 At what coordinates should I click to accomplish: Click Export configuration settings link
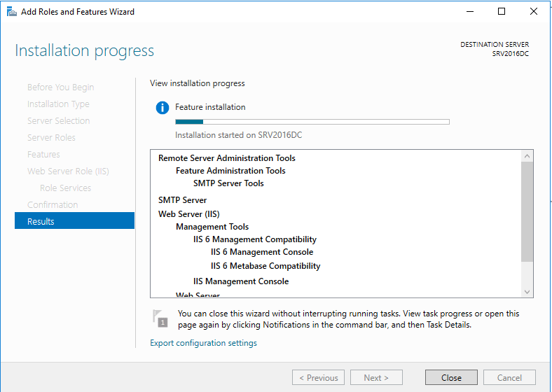pos(203,343)
